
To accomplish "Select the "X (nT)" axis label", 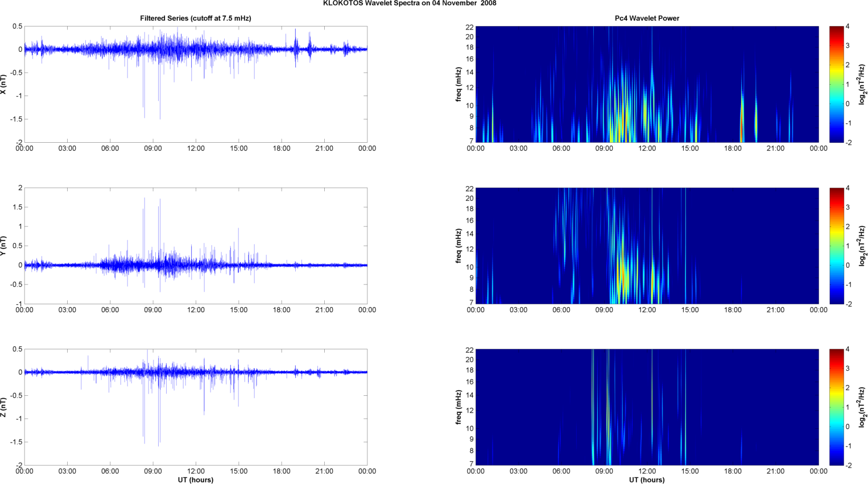I will click(x=3, y=84).
